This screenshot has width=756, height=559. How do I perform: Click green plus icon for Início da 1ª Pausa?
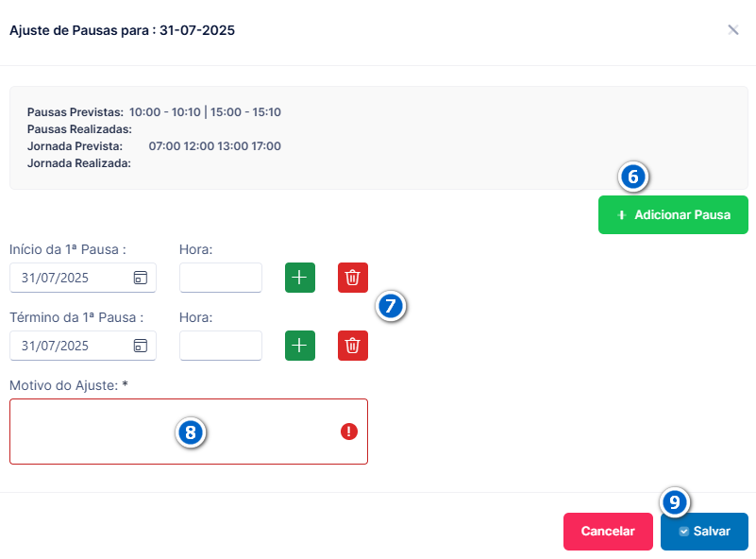tap(300, 278)
